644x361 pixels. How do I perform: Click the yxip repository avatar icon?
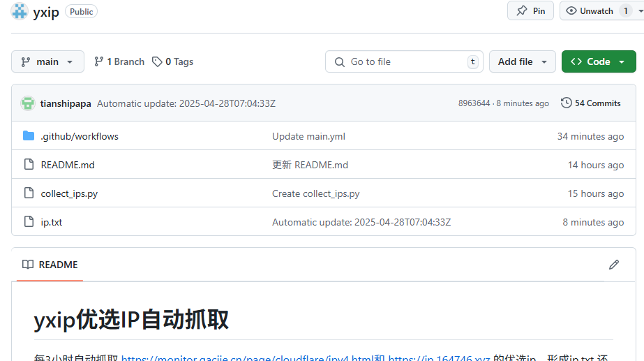click(x=20, y=11)
